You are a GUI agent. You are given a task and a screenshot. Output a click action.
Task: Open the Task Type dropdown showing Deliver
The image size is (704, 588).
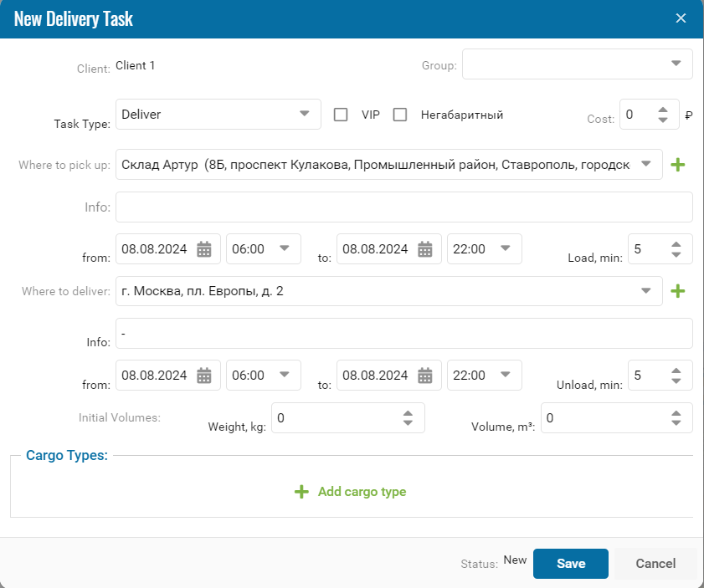click(304, 115)
